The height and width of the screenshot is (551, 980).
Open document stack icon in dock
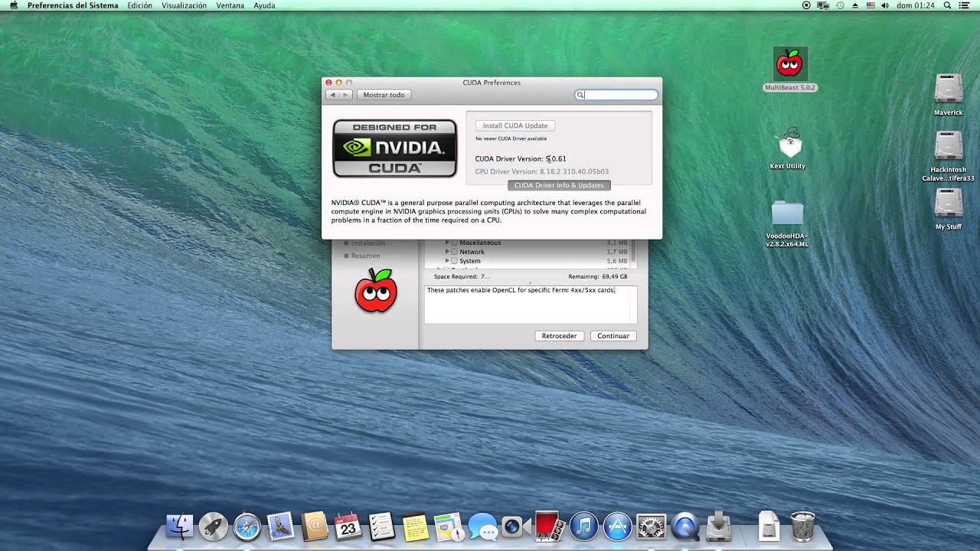pos(769,526)
